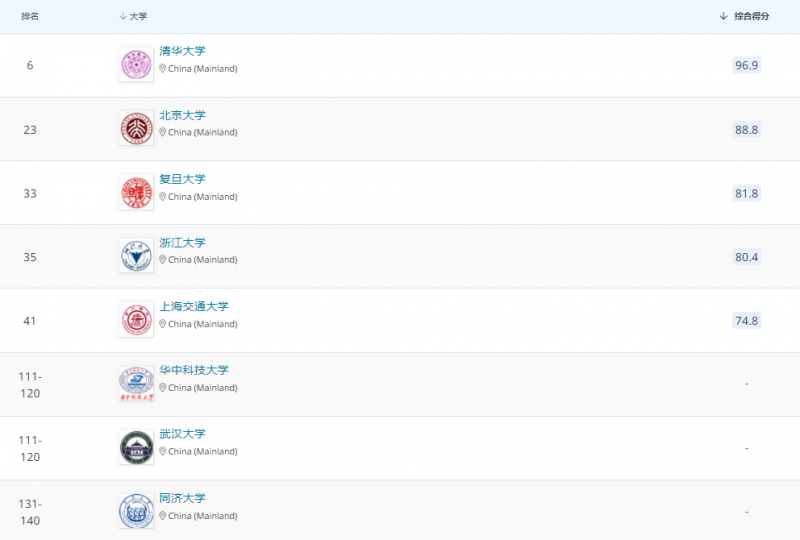This screenshot has height=540, width=800.
Task: Click the 同济大学 logo
Action: point(136,511)
